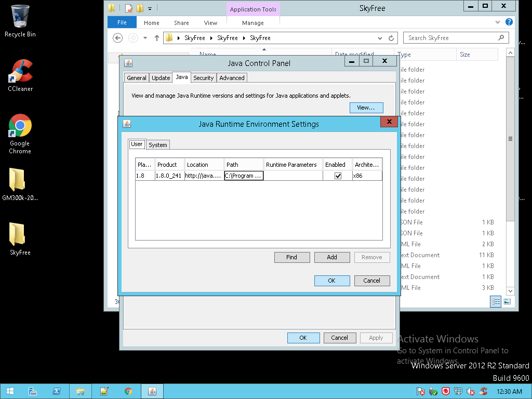This screenshot has width=532, height=399.
Task: Click Cancel in Java Control Panel
Action: (x=340, y=338)
